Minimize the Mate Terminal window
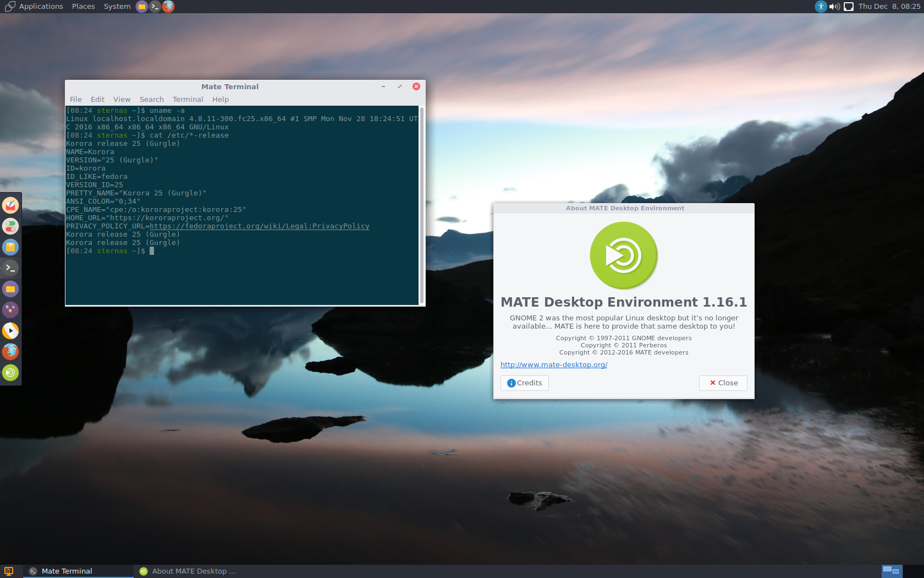924x578 pixels. (383, 86)
